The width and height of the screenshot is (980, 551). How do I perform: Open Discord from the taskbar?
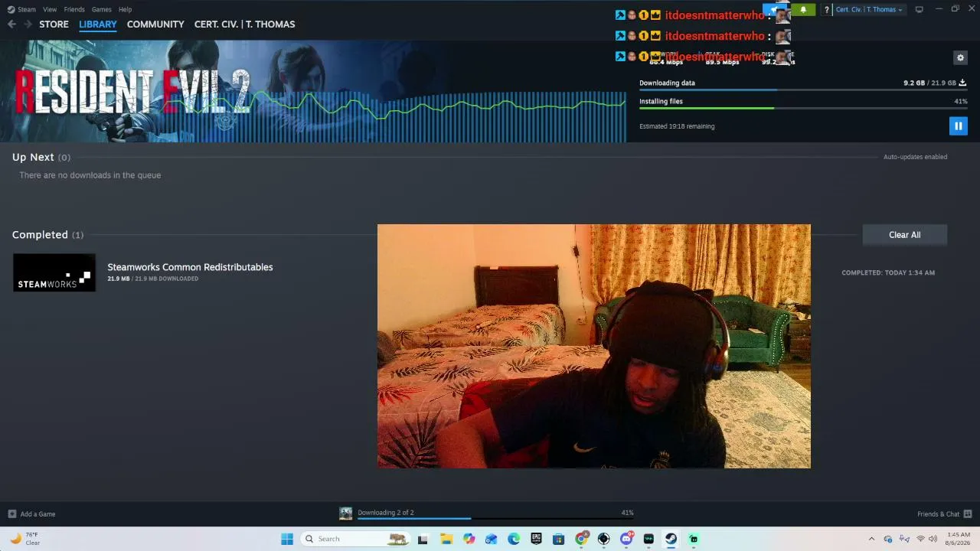626,539
